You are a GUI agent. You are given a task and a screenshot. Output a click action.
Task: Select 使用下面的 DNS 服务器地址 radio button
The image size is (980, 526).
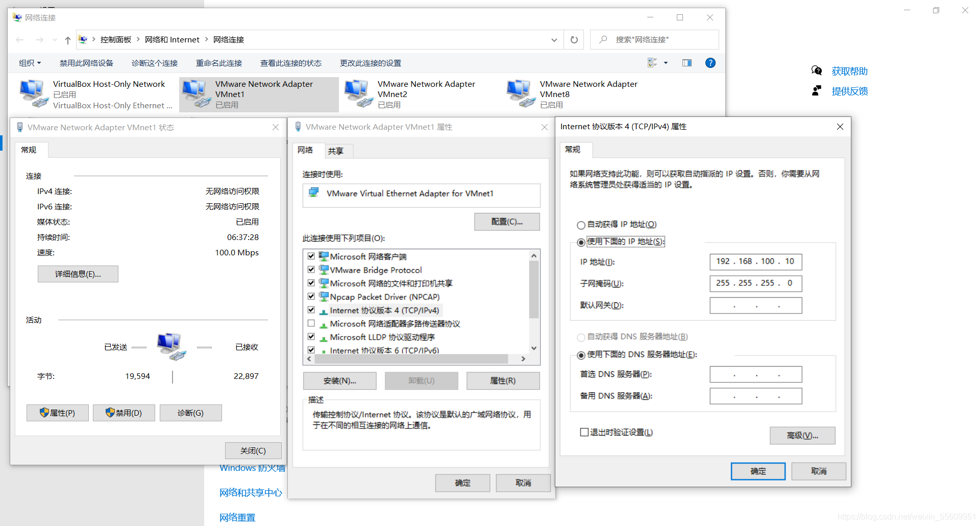(x=581, y=355)
